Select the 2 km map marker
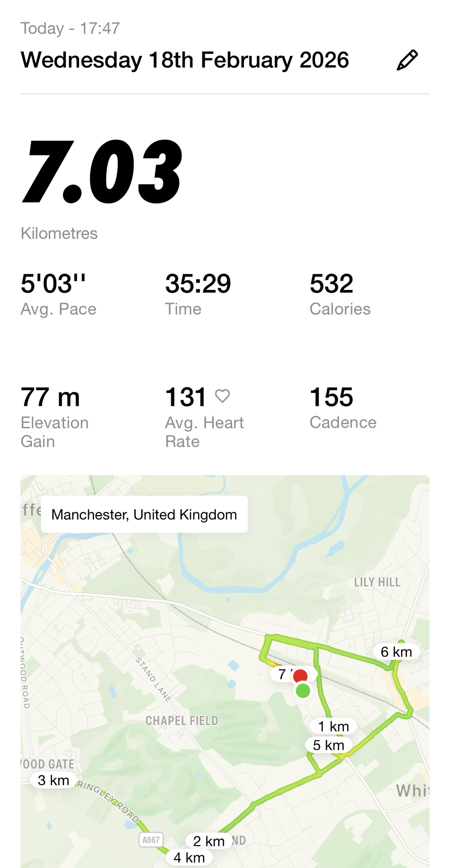The height and width of the screenshot is (868, 450). [208, 841]
